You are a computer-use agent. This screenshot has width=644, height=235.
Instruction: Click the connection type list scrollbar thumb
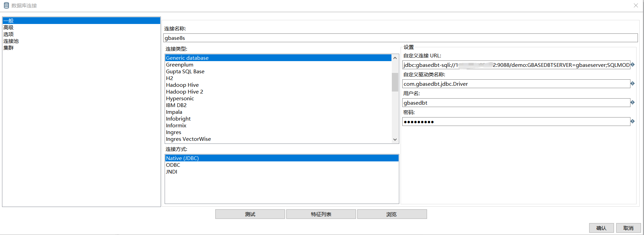(x=395, y=82)
